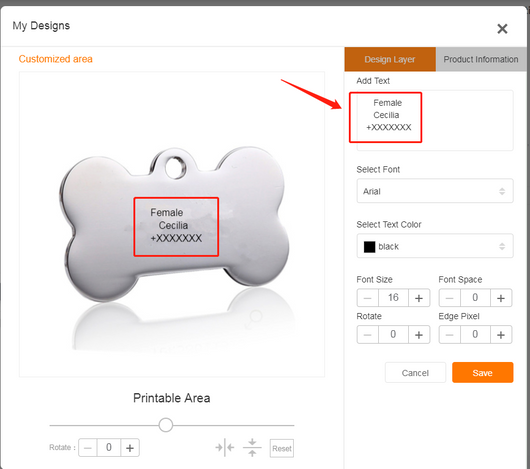Click into the Add Text input area
Viewport: 530px width, 469px height.
tap(435, 120)
